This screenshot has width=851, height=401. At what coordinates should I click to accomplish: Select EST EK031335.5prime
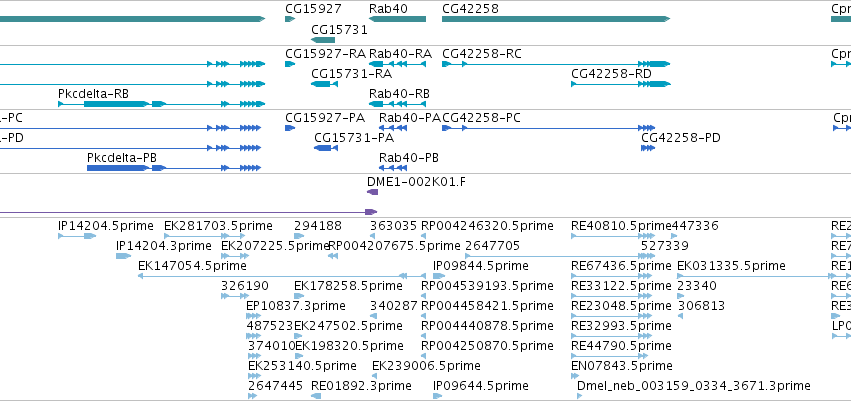click(757, 276)
